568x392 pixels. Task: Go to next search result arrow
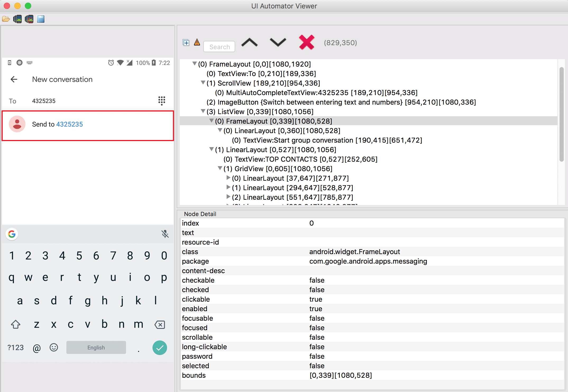pos(278,42)
